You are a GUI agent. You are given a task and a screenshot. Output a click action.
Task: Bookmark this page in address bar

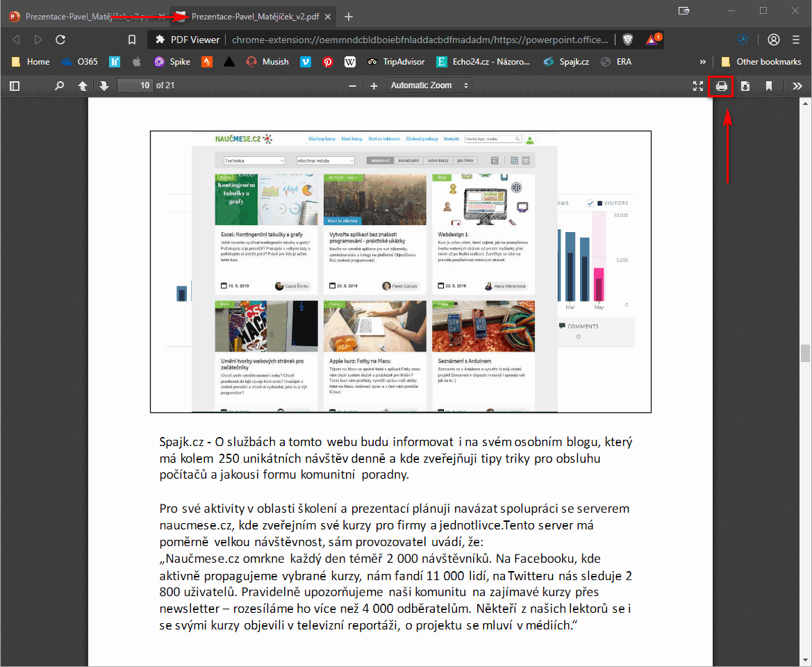pos(132,40)
